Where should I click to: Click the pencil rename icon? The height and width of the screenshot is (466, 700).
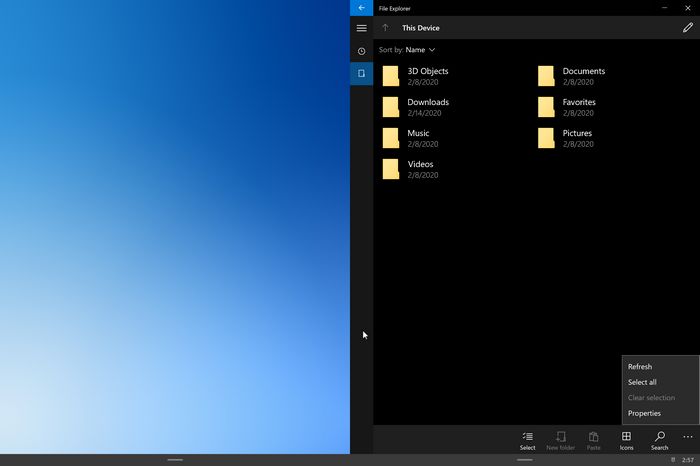pos(687,28)
